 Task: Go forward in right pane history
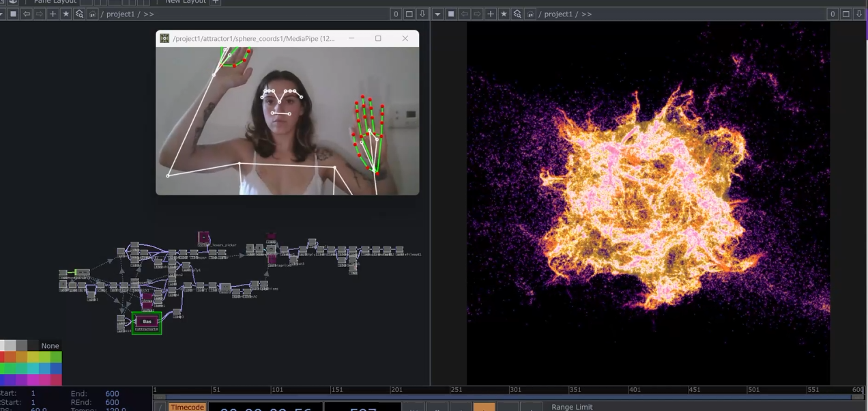coord(478,14)
